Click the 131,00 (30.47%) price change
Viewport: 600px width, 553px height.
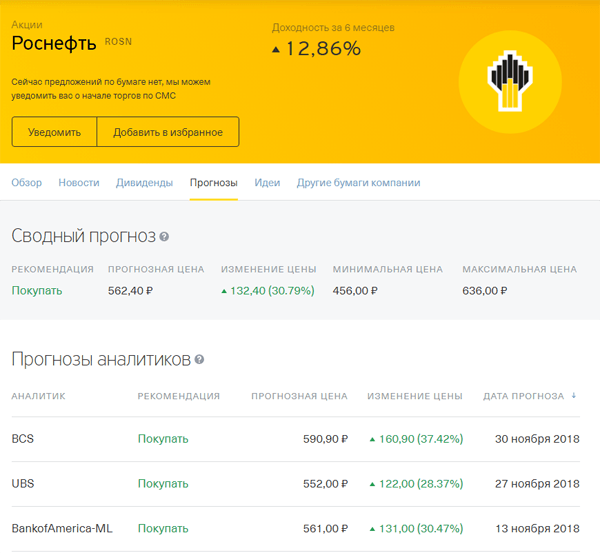click(x=416, y=529)
